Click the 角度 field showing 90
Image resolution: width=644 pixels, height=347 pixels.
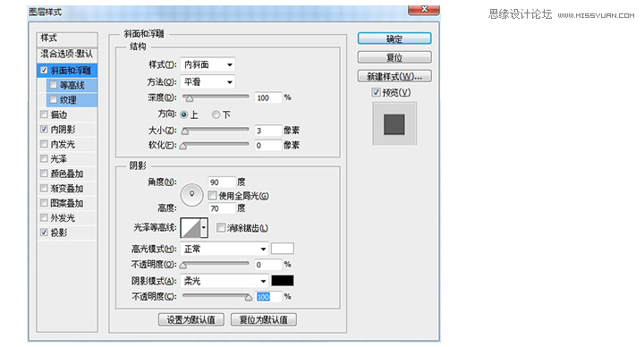[x=222, y=182]
